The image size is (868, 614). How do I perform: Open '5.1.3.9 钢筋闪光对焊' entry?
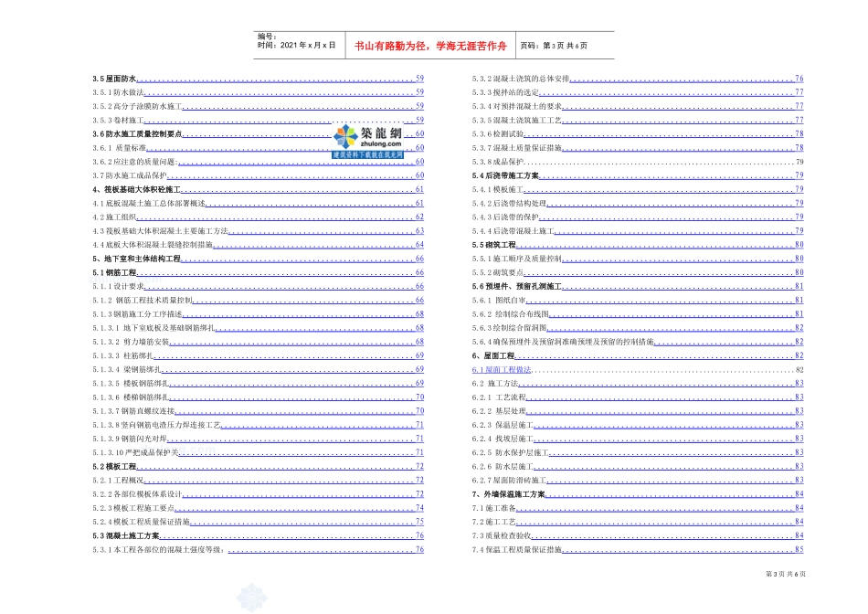pyautogui.click(x=258, y=439)
